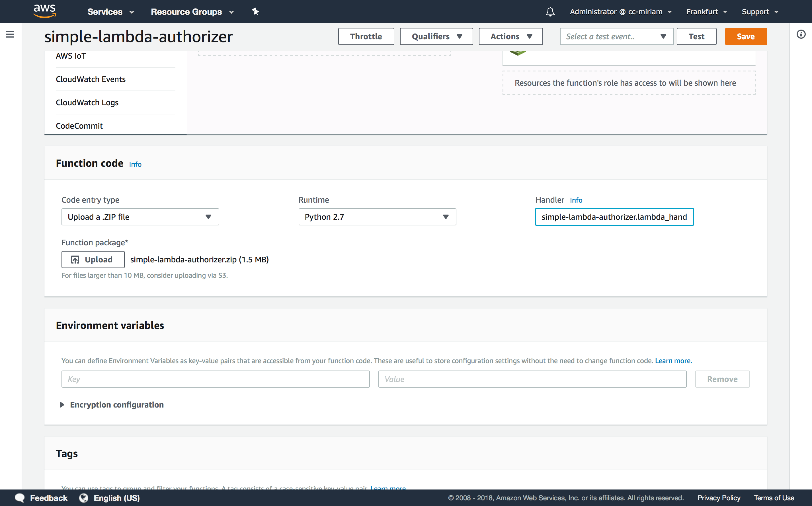Open the Actions dropdown button
The width and height of the screenshot is (812, 506).
click(x=510, y=36)
